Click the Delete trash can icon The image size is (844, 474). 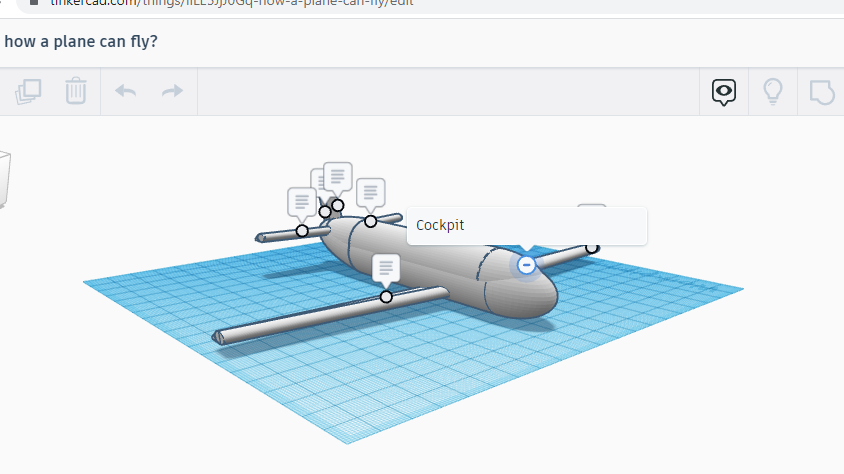tap(76, 91)
